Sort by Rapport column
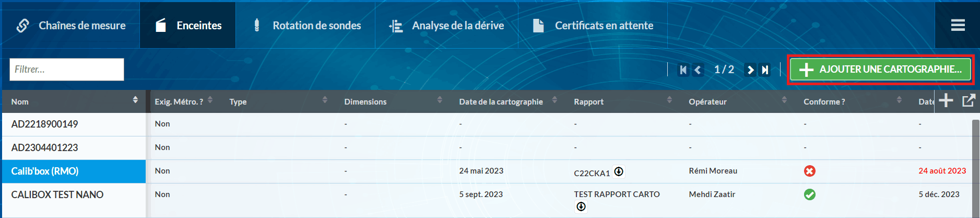 669,99
